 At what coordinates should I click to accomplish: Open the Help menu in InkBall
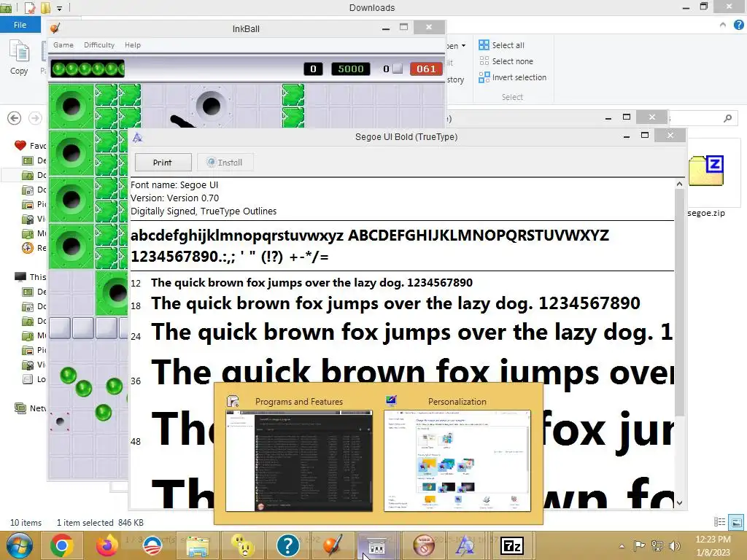click(133, 44)
